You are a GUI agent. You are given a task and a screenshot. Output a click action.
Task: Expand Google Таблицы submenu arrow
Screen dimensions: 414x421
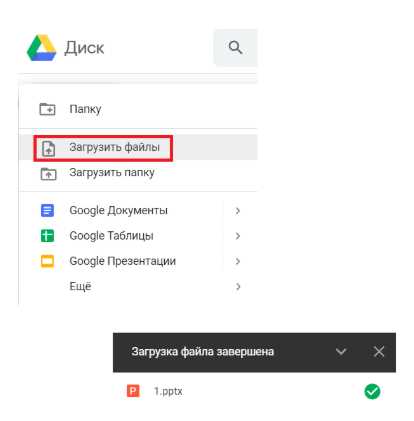(x=238, y=236)
